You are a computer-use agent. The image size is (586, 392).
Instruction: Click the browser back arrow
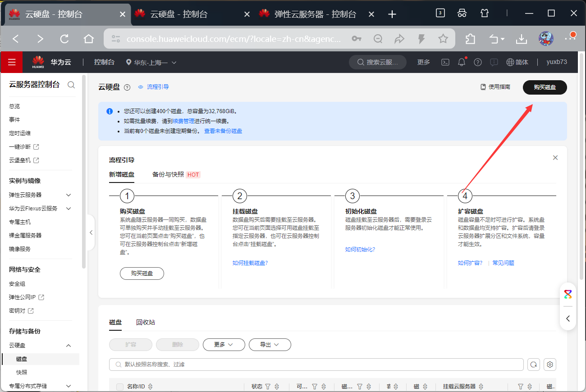pos(16,39)
